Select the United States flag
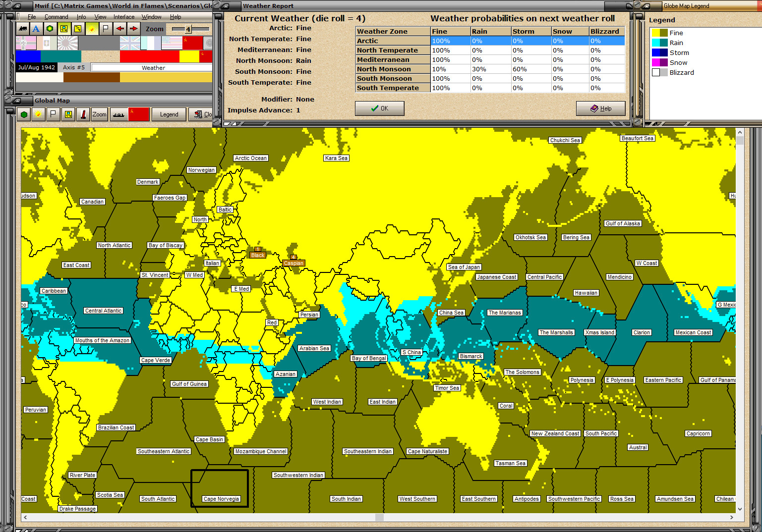 [x=172, y=43]
